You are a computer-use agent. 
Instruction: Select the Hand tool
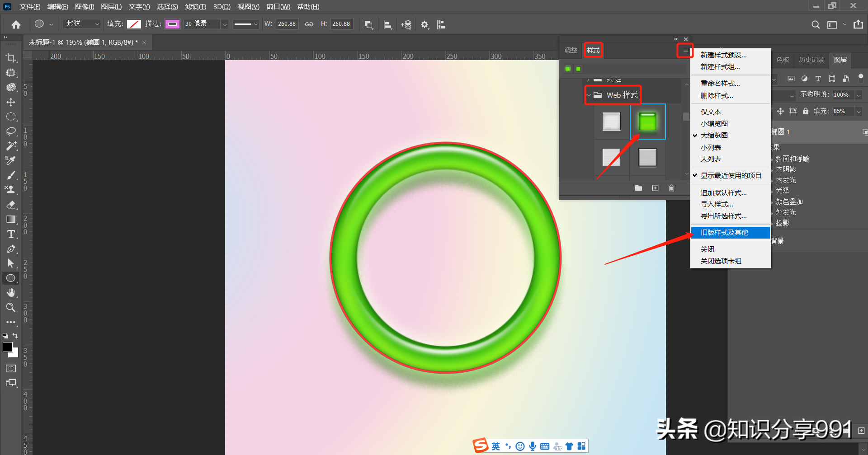[x=11, y=293]
